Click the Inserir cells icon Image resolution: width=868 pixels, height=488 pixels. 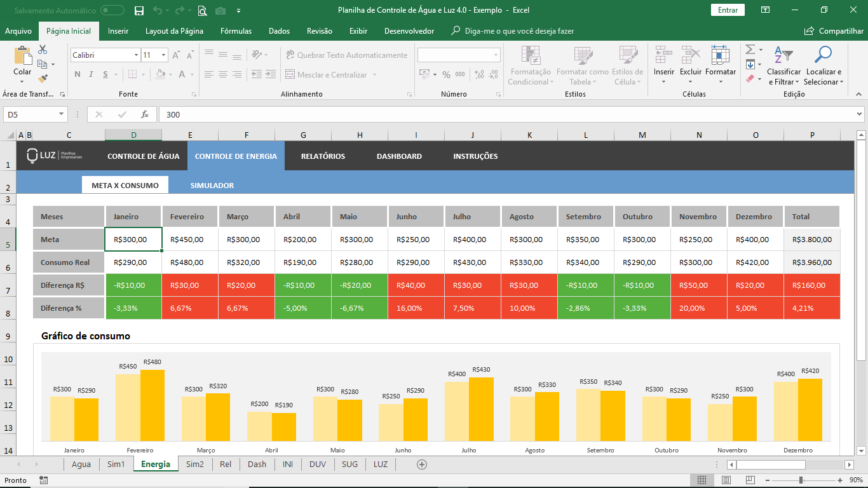point(664,55)
